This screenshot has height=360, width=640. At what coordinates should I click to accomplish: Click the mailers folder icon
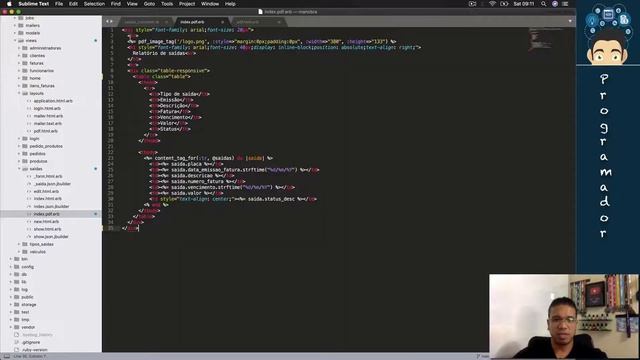[x=21, y=25]
